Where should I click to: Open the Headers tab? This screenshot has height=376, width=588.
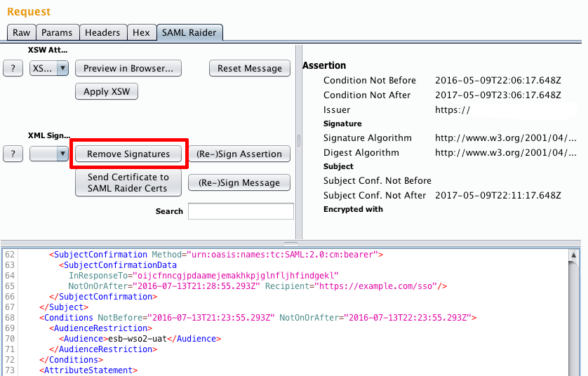(102, 32)
